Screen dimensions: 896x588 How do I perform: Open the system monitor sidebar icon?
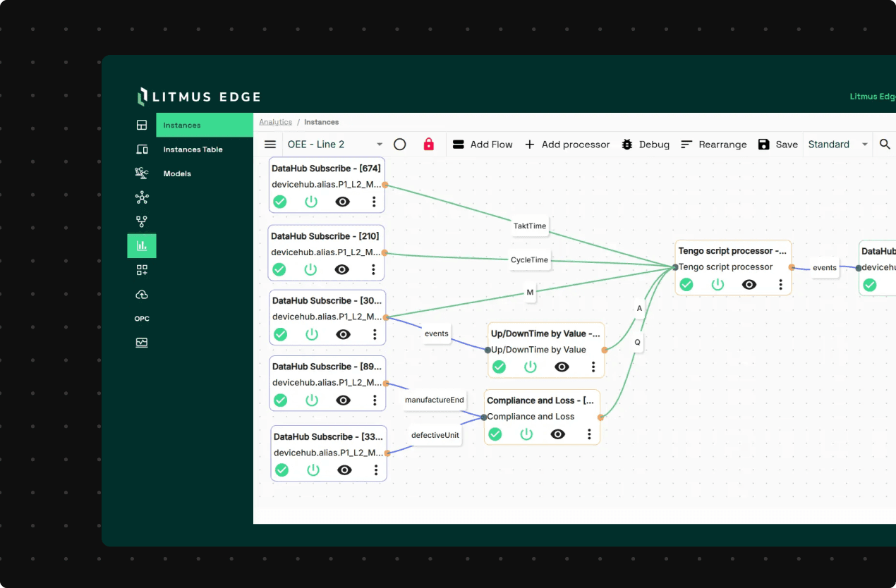coord(142,343)
